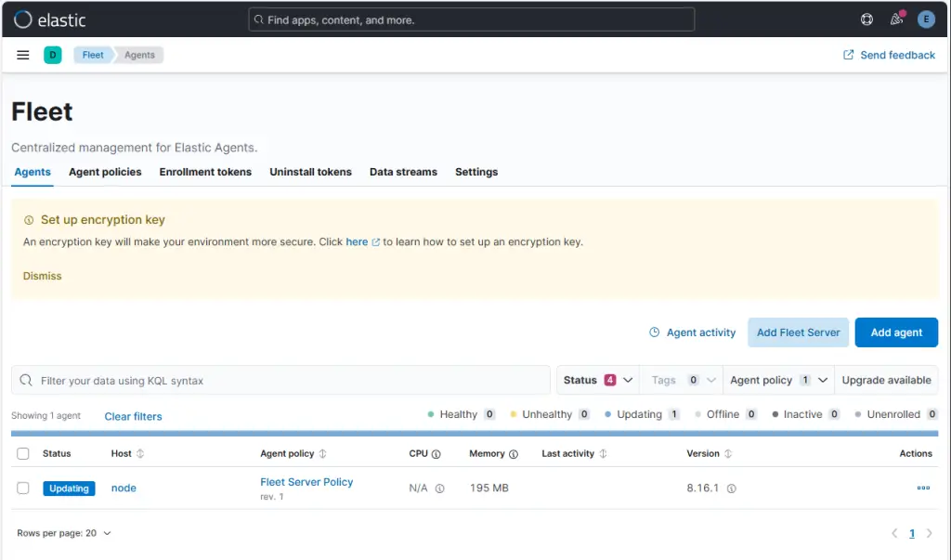The width and height of the screenshot is (951, 560).
Task: Switch to Data streams tab
Action: 403,173
